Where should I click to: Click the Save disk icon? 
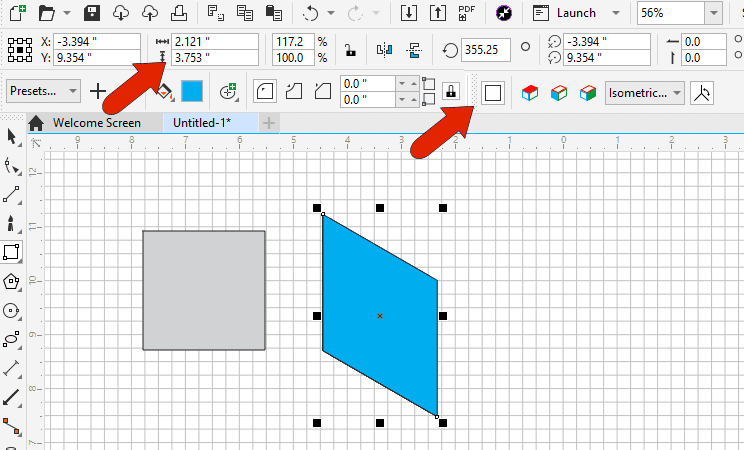[x=92, y=13]
